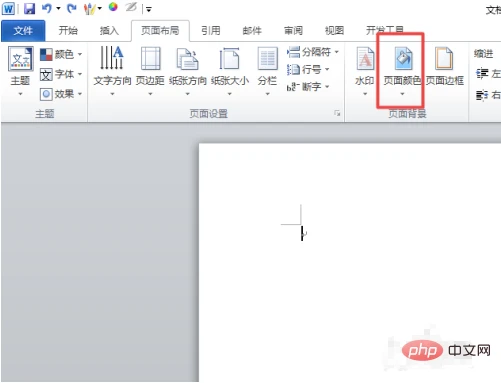Viewport: 501px width, 383px height.
Task: Select the 页面布局 (Page Layout) tab
Action: pos(160,31)
